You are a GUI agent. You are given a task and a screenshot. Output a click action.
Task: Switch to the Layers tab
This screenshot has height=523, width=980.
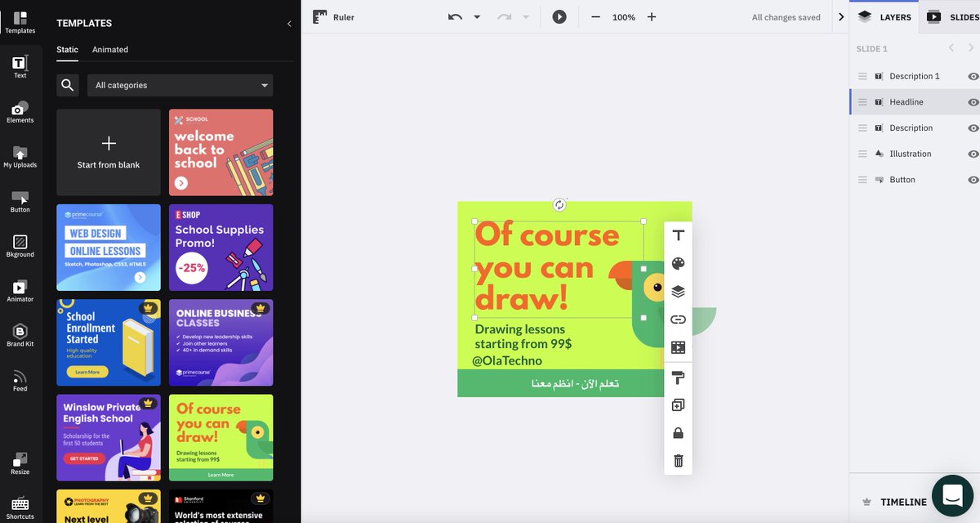tap(884, 17)
